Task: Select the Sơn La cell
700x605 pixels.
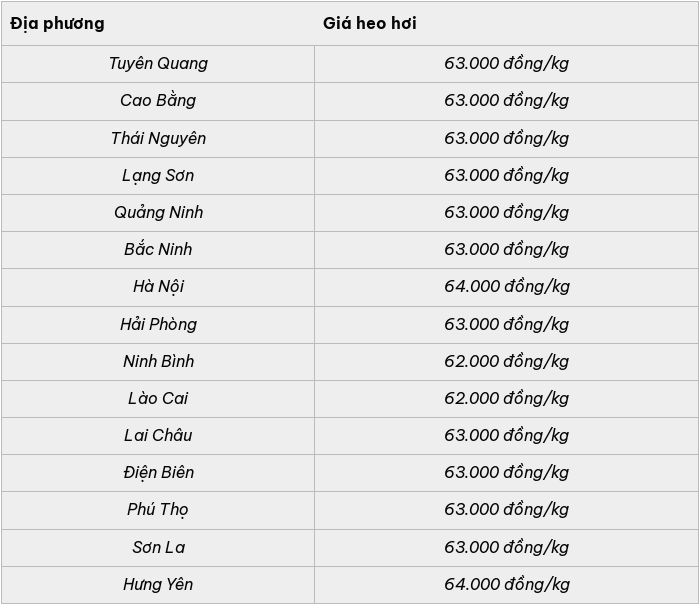Action: 158,548
